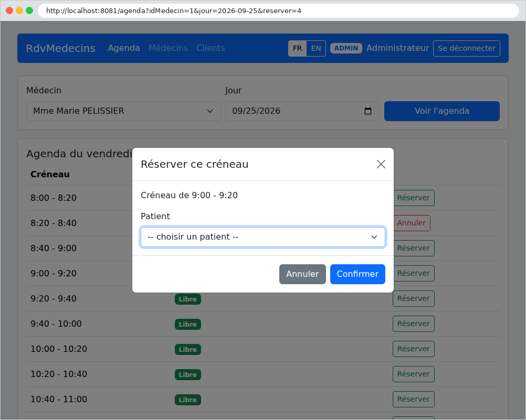
Task: Cancel the dialog with the gray Annuler button
Action: pyautogui.click(x=302, y=274)
